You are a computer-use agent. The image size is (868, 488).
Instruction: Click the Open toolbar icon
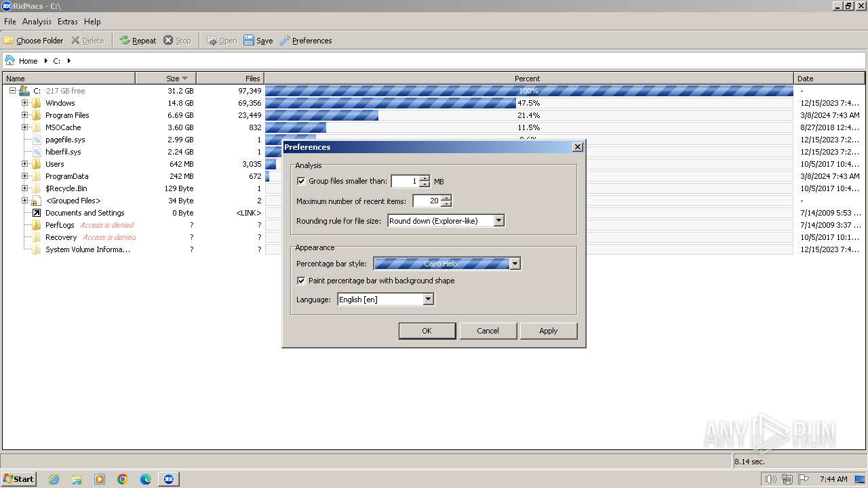[212, 41]
